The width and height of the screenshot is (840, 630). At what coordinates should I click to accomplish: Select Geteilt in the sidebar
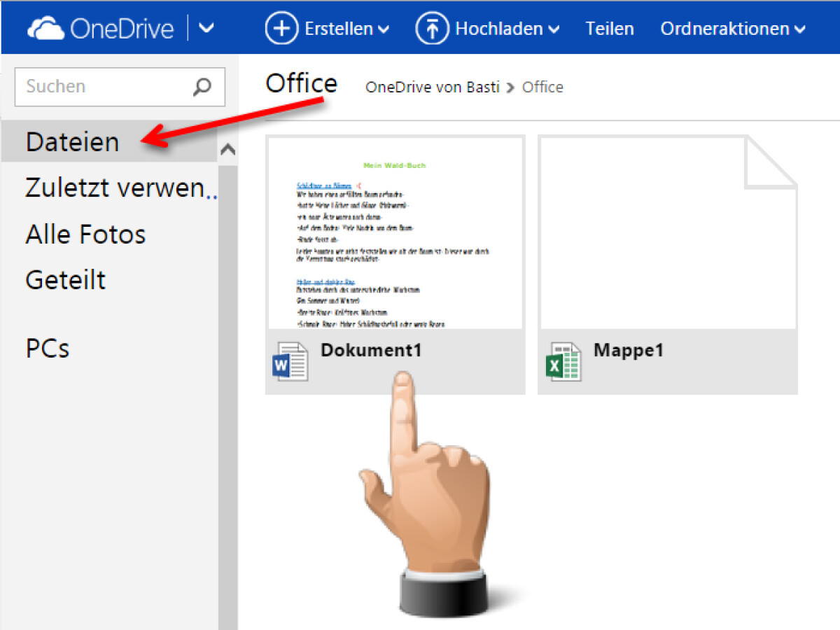[65, 279]
